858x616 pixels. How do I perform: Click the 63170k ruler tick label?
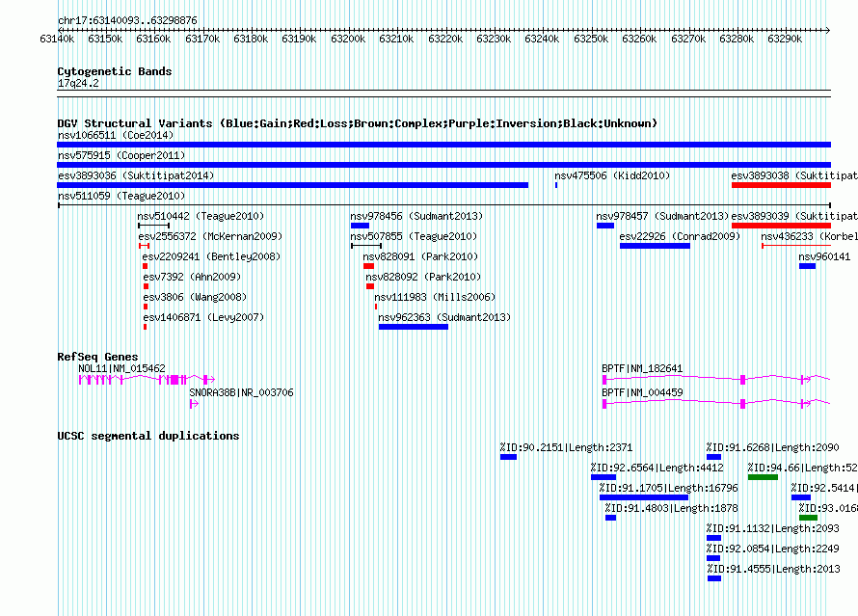click(x=202, y=39)
